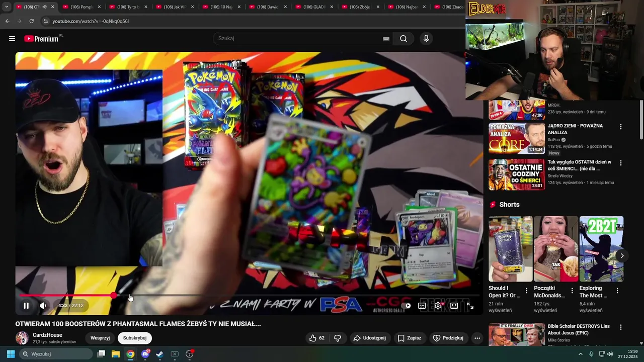
Task: Open options for Bible Scholar video
Action: point(621,327)
